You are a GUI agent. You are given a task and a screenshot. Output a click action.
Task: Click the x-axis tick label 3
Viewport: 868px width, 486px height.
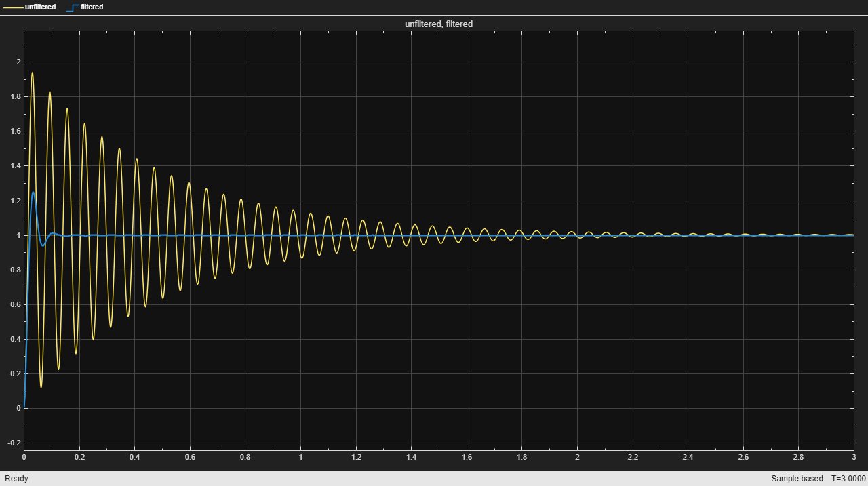853,458
